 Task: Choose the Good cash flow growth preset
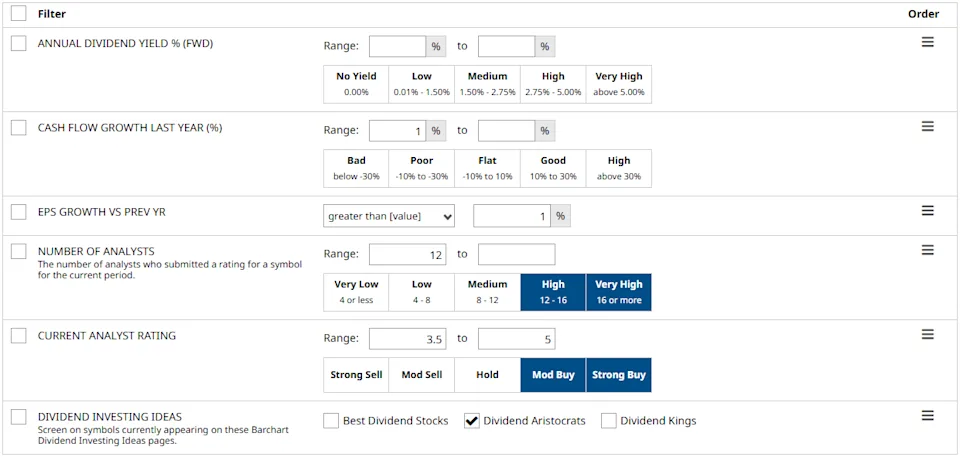(x=553, y=168)
